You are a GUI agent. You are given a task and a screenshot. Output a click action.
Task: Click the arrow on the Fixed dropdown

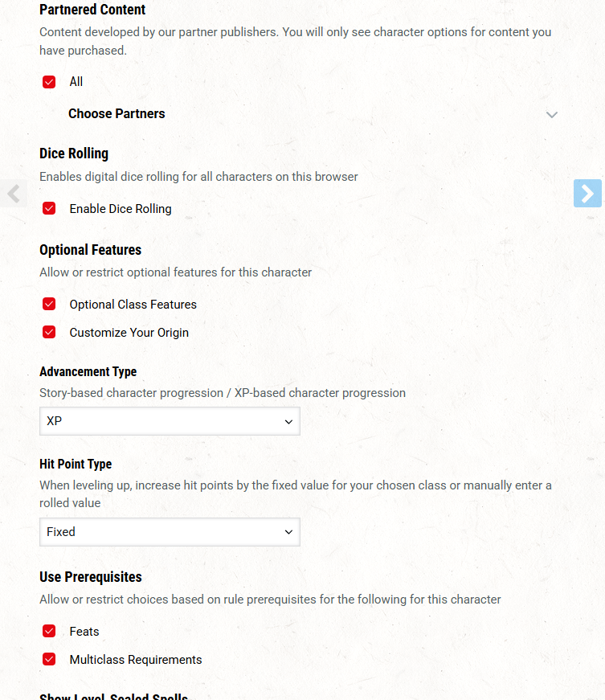coord(288,532)
